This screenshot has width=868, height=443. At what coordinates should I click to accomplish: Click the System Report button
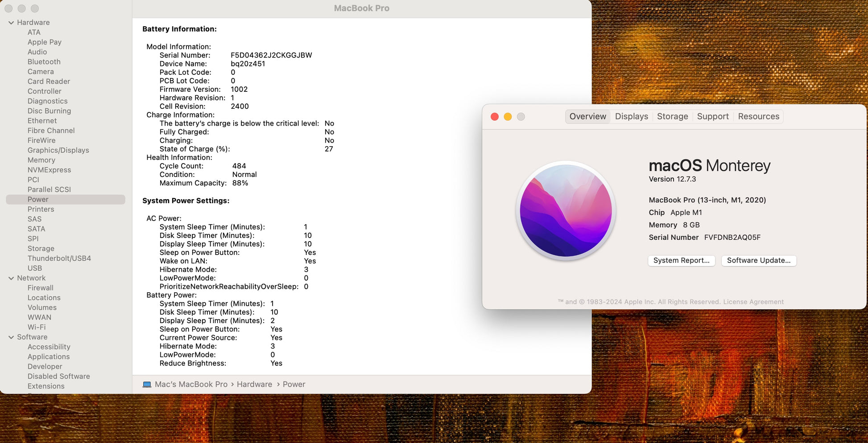coord(681,260)
